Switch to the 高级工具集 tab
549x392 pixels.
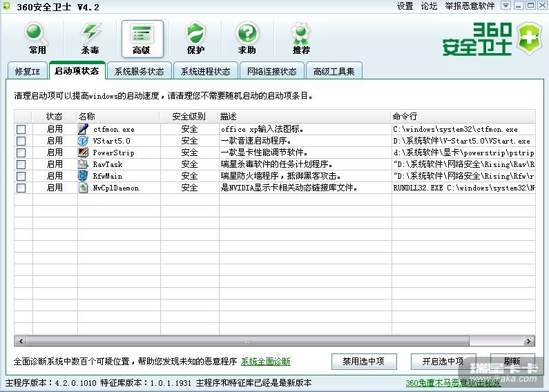334,71
